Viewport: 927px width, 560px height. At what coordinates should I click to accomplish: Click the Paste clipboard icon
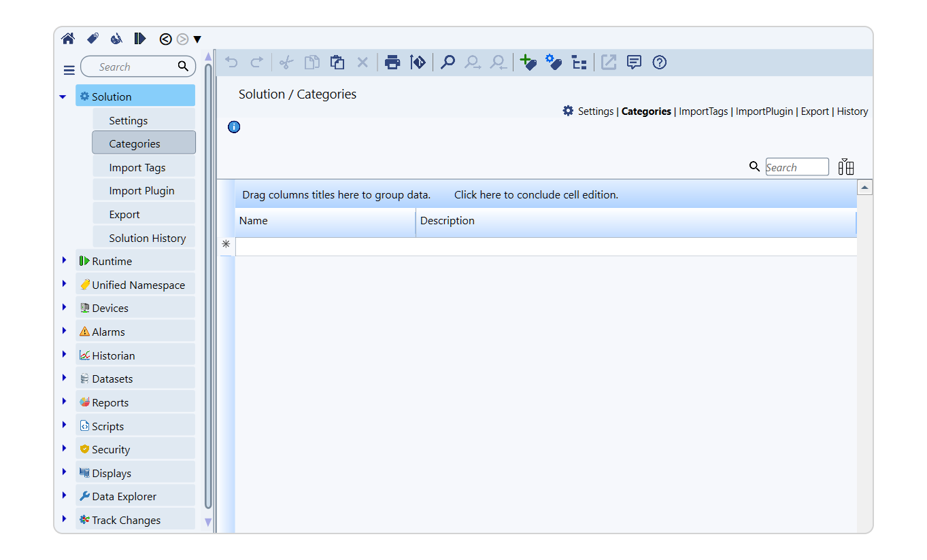[337, 63]
